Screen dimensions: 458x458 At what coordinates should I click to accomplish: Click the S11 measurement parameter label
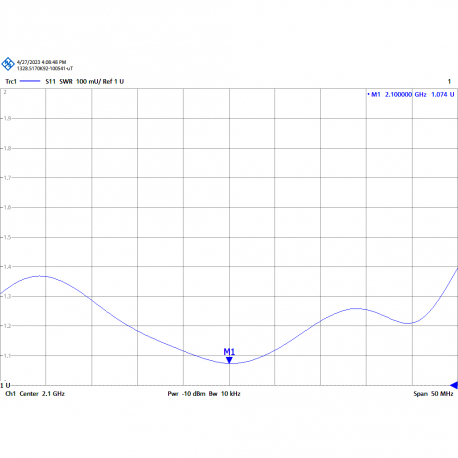(x=50, y=81)
